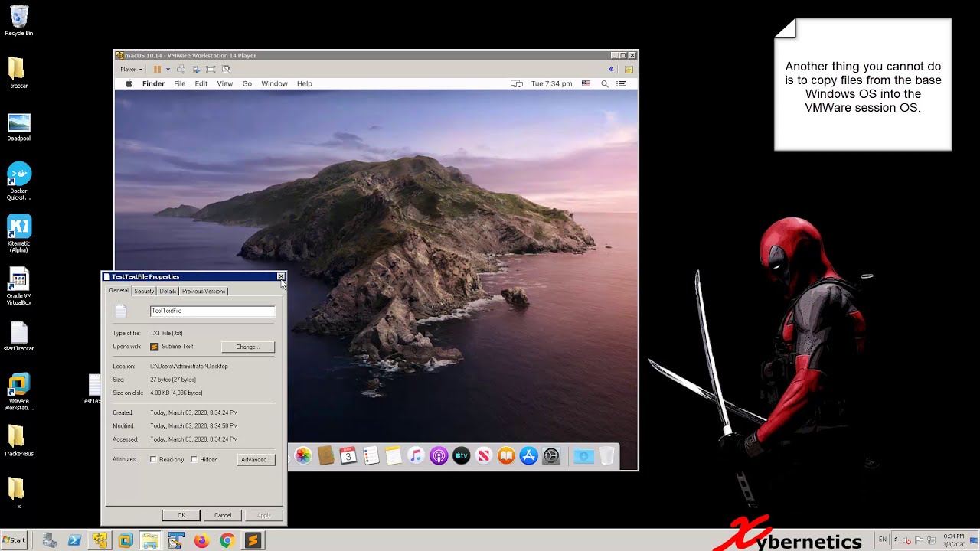Open PowerShell from the taskbar
This screenshot has height=551, width=980.
coord(74,541)
